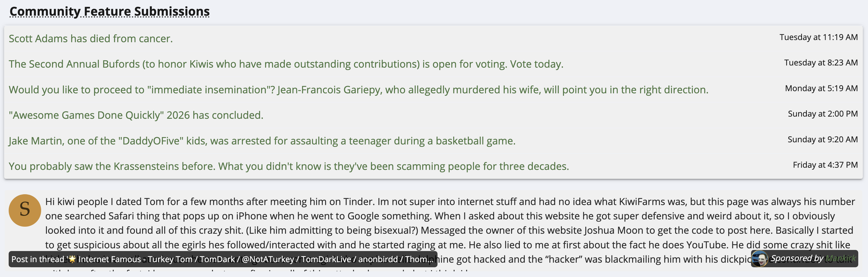
Task: Open the Awesome Games Done Quickly 2026 link
Action: (x=136, y=115)
